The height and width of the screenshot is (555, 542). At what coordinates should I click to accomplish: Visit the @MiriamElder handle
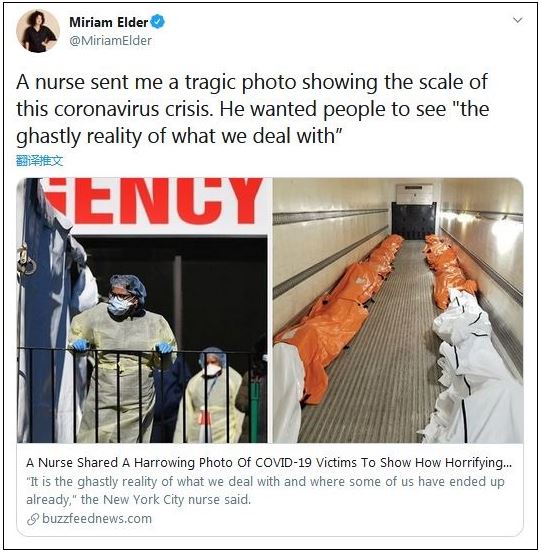click(110, 40)
